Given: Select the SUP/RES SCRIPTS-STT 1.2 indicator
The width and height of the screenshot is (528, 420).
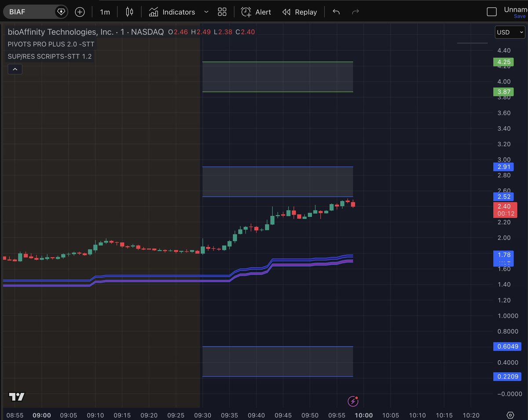Looking at the screenshot, I should (50, 56).
